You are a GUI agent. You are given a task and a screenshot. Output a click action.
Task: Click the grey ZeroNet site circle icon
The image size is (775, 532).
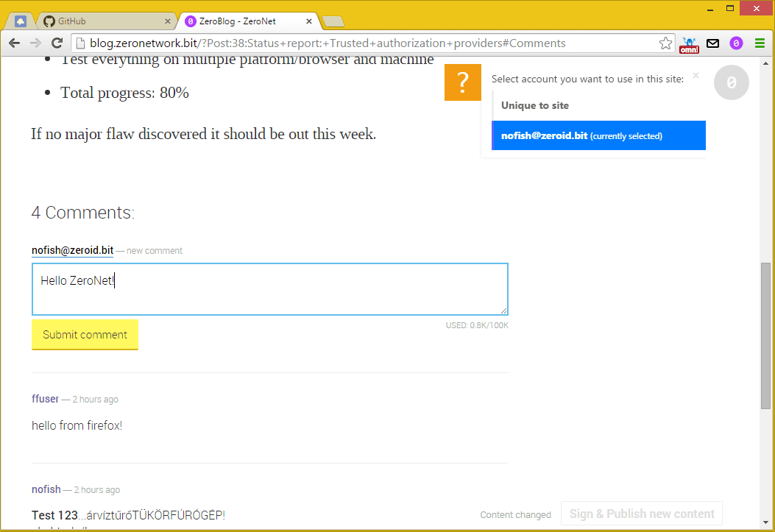click(732, 82)
